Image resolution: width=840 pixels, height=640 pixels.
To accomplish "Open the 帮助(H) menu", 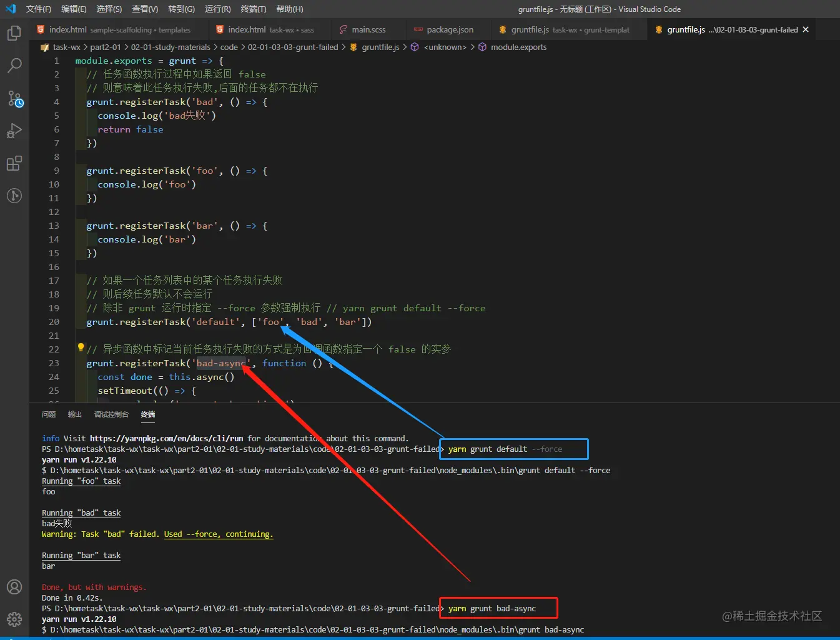I will point(290,9).
